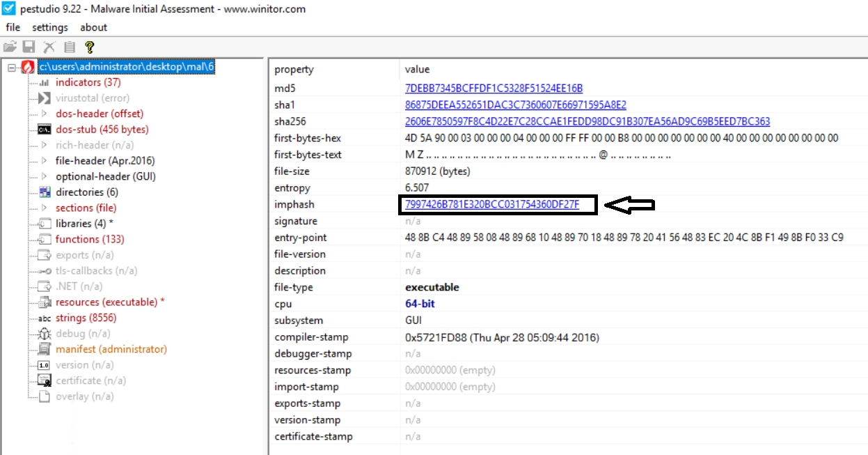The width and height of the screenshot is (868, 455).
Task: Collapse the root file tree node
Action: pos(11,67)
